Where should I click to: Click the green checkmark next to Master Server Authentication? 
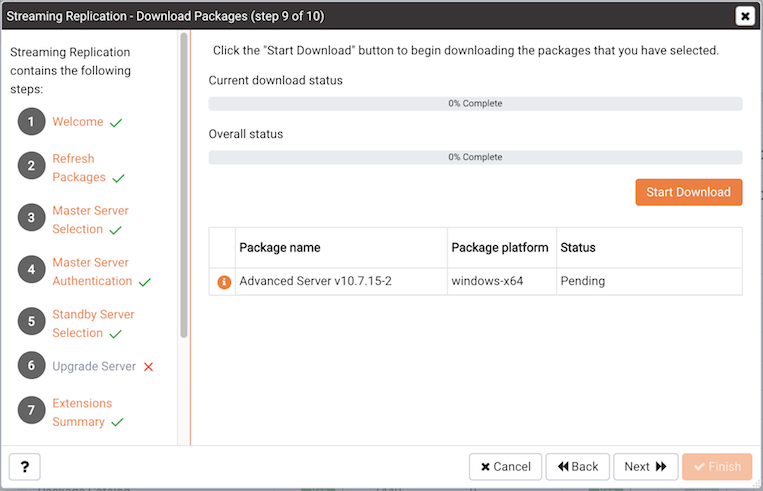(x=145, y=282)
